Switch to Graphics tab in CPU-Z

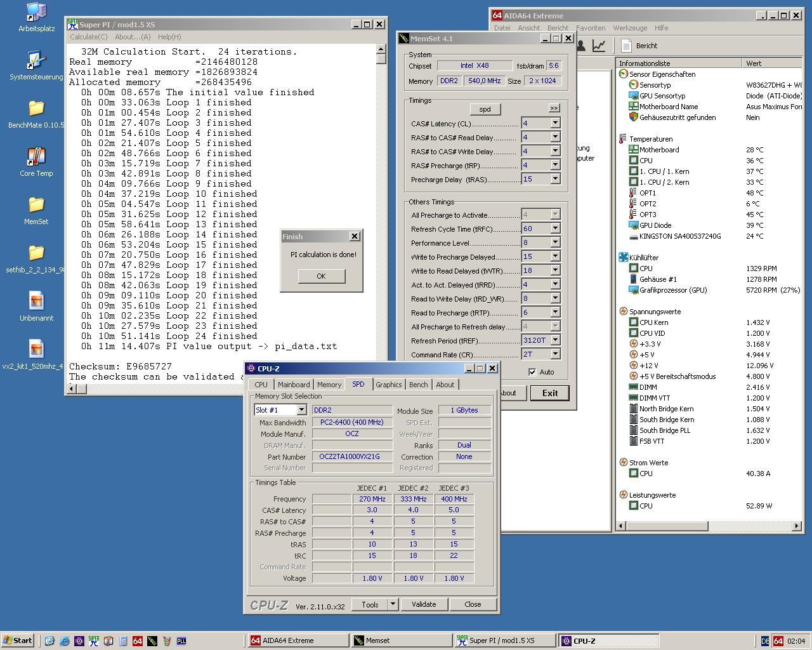tap(389, 385)
